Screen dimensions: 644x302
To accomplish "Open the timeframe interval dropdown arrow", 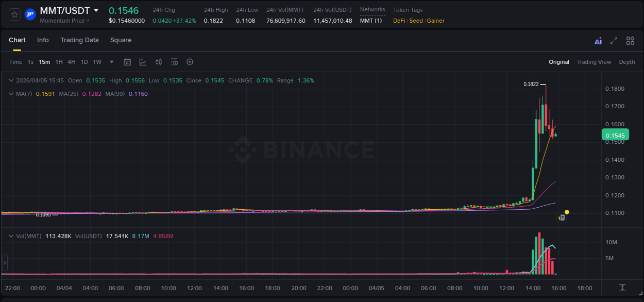I will click(111, 62).
